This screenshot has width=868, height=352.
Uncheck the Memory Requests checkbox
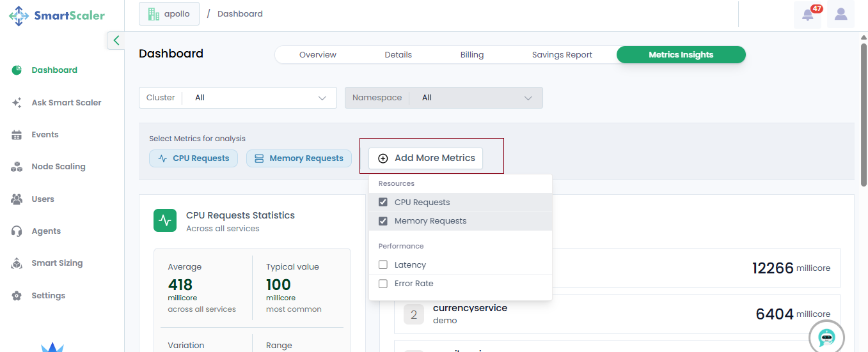(383, 221)
